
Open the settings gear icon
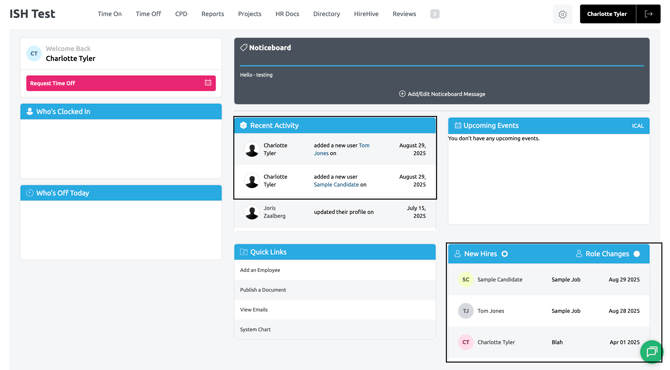pos(562,14)
